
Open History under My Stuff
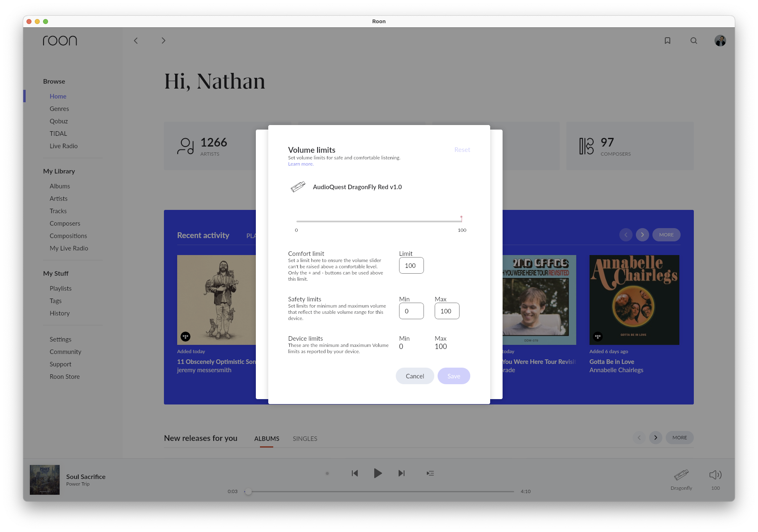[60, 313]
